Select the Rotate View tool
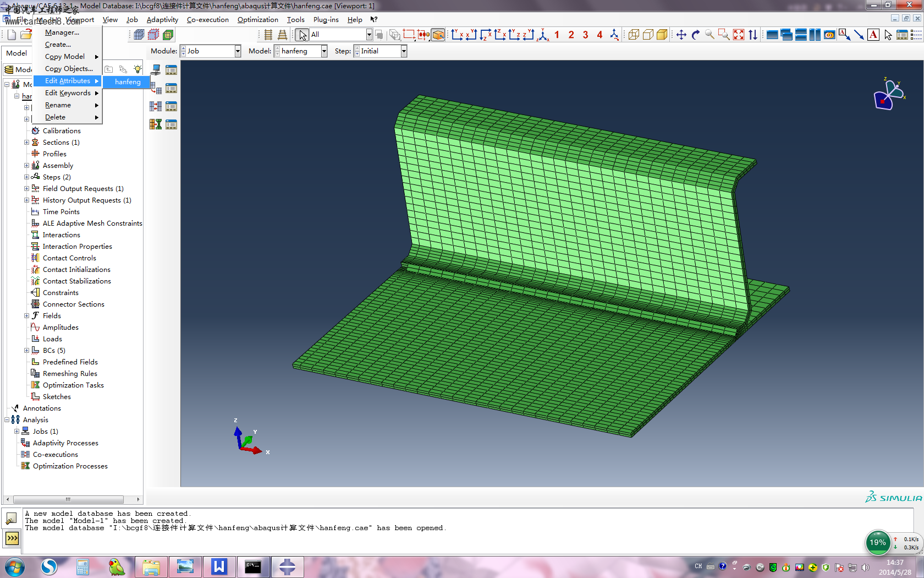924x578 pixels. pyautogui.click(x=696, y=35)
